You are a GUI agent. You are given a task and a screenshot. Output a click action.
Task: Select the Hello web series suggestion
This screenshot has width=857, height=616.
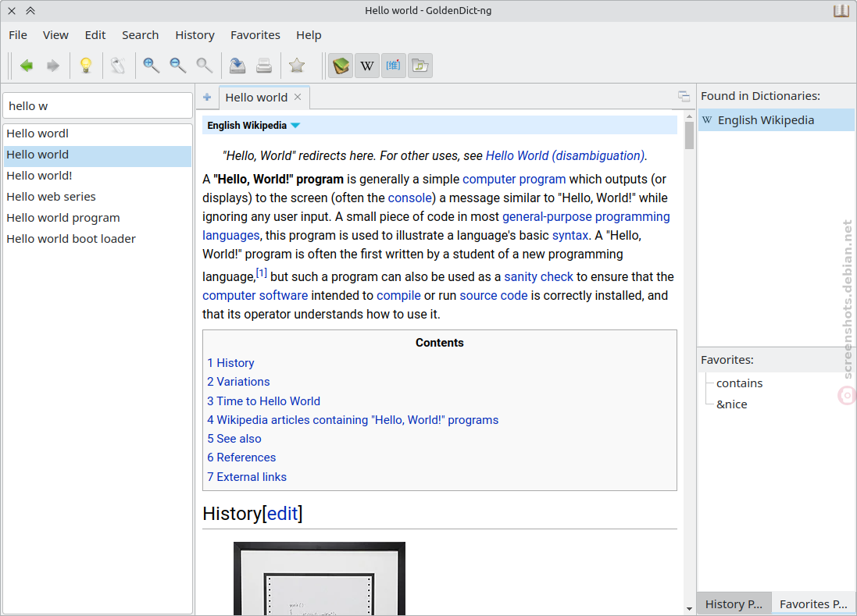click(98, 197)
